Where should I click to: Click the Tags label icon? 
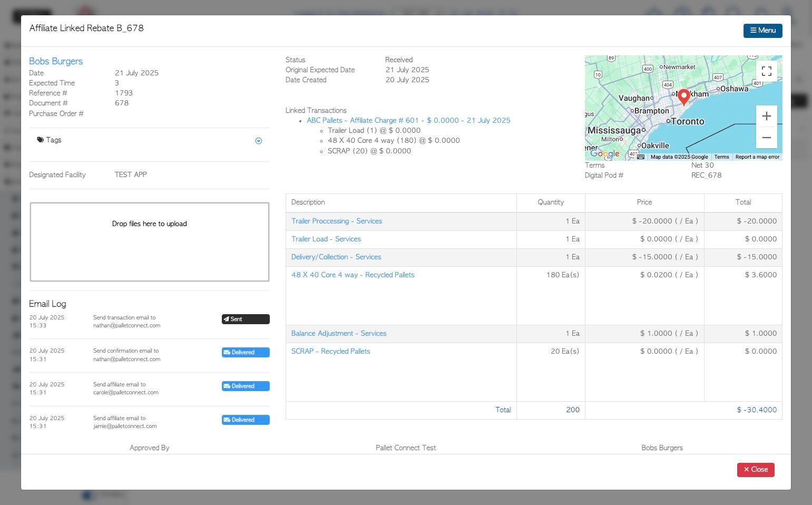tap(41, 140)
